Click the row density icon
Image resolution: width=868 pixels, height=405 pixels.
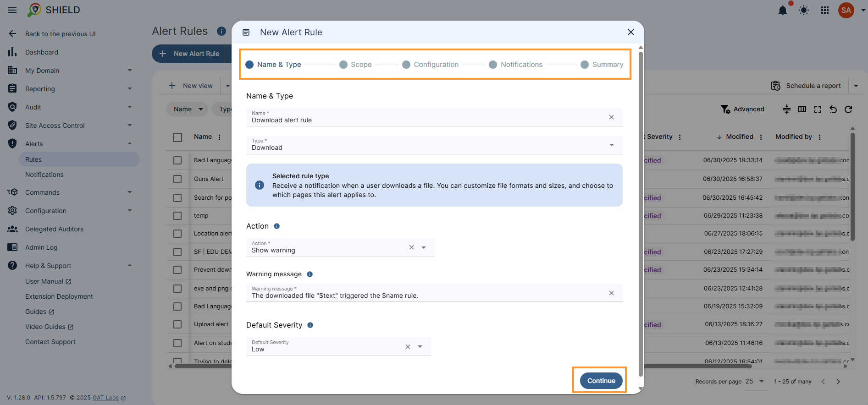[x=786, y=109]
